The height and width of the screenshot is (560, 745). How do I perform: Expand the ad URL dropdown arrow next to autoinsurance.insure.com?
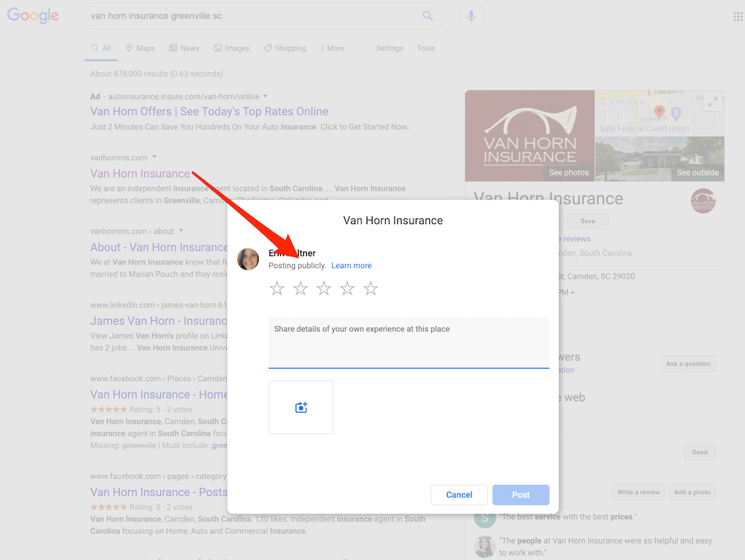pos(265,96)
